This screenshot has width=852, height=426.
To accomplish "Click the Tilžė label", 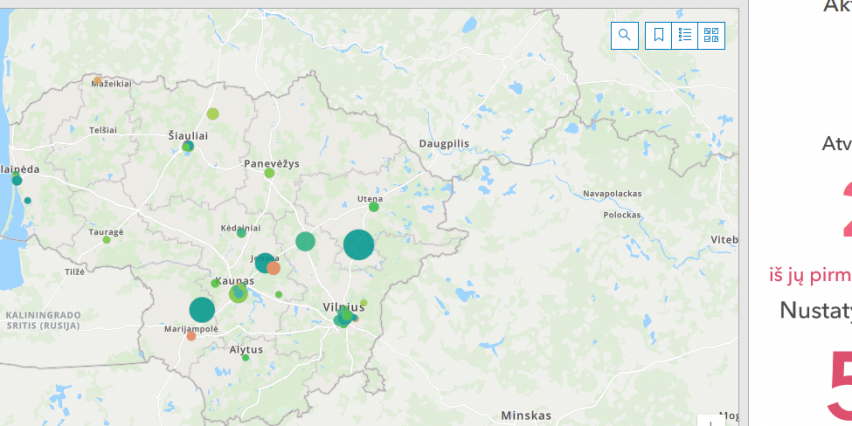I will pyautogui.click(x=74, y=272).
